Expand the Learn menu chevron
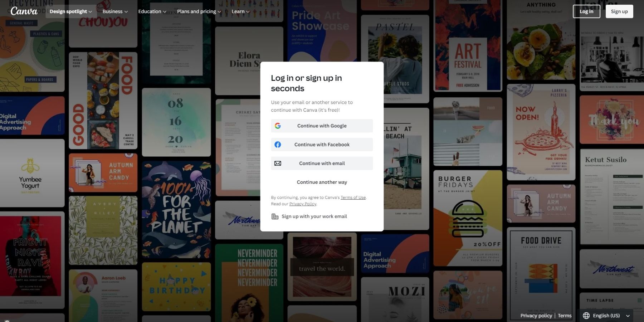This screenshot has width=644, height=322. click(x=248, y=12)
